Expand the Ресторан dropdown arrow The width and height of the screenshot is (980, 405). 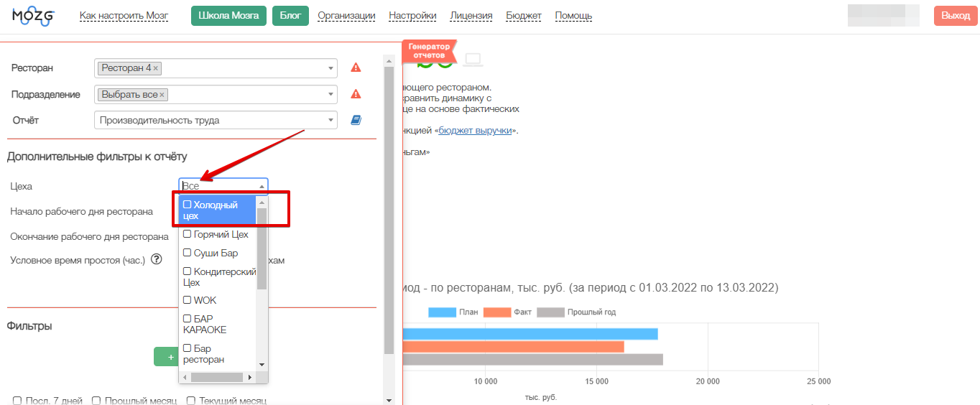pyautogui.click(x=330, y=68)
